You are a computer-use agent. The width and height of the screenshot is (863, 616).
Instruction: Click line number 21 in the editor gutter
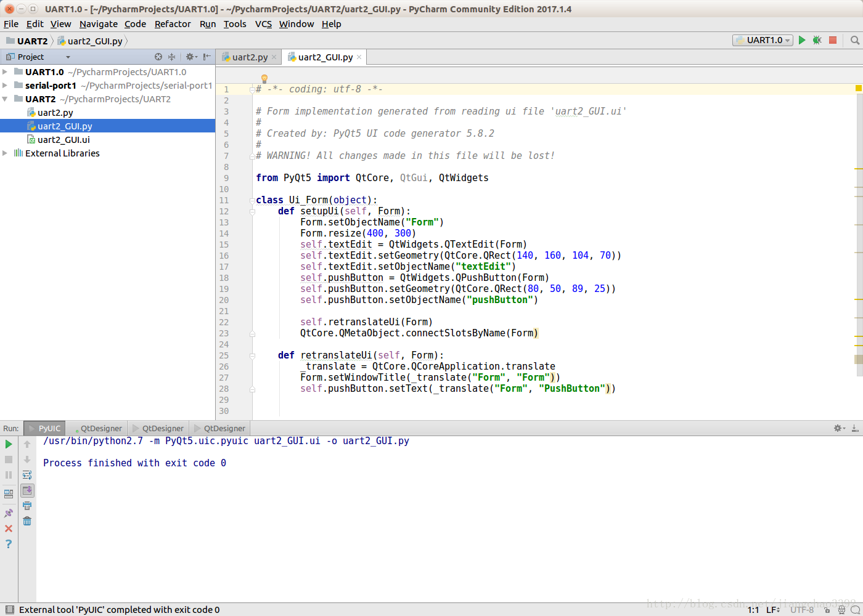224,311
